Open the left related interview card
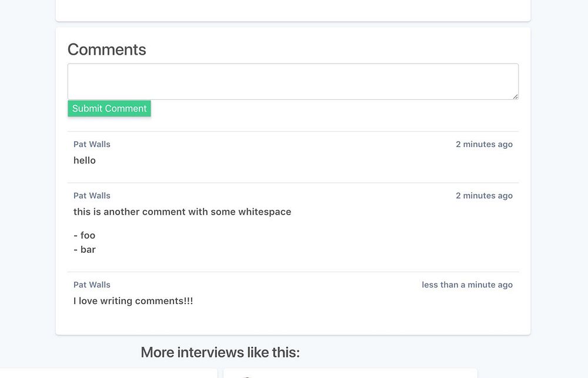This screenshot has width=588, height=378. 109,373
